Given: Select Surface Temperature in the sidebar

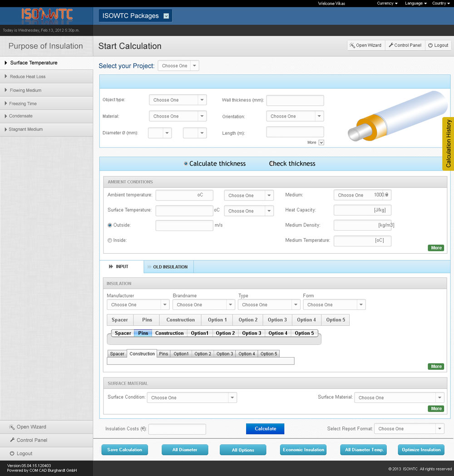Looking at the screenshot, I should pos(46,63).
